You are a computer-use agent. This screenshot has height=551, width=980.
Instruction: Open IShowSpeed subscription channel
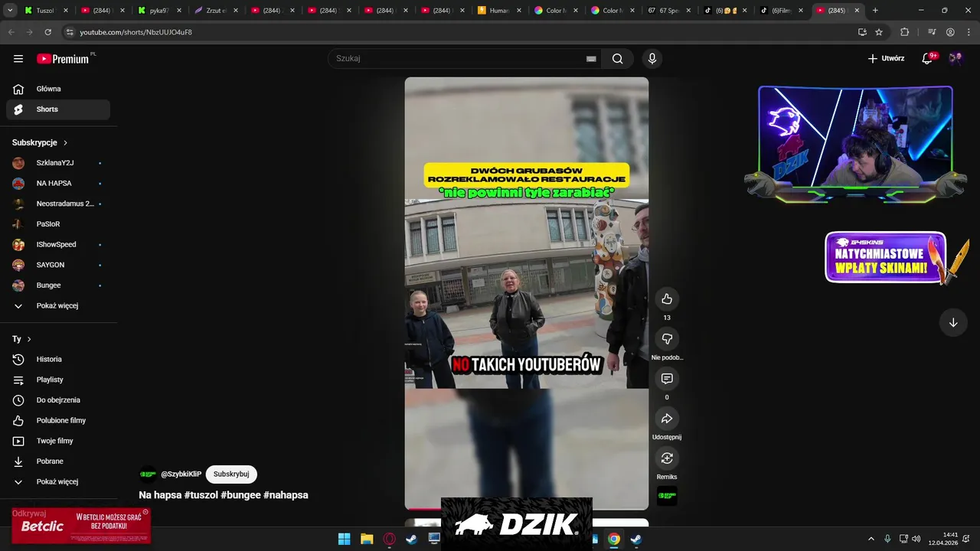58,244
